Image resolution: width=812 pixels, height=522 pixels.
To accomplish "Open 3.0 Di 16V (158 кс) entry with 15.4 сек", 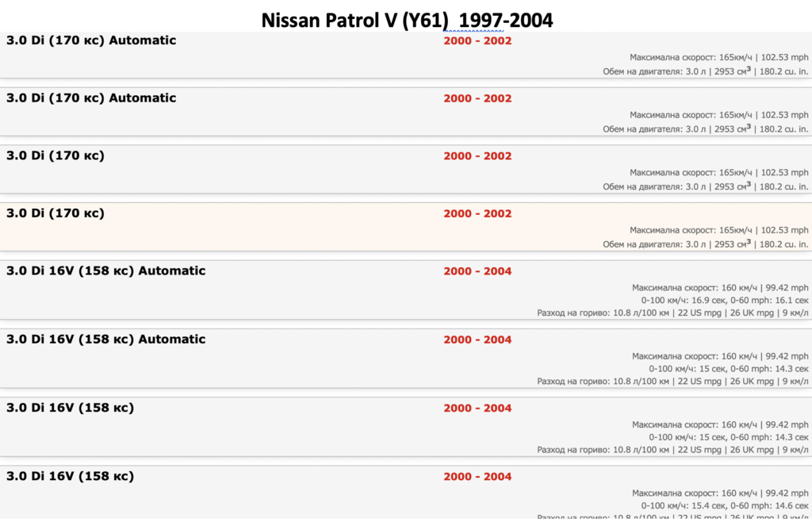I will pos(70,476).
